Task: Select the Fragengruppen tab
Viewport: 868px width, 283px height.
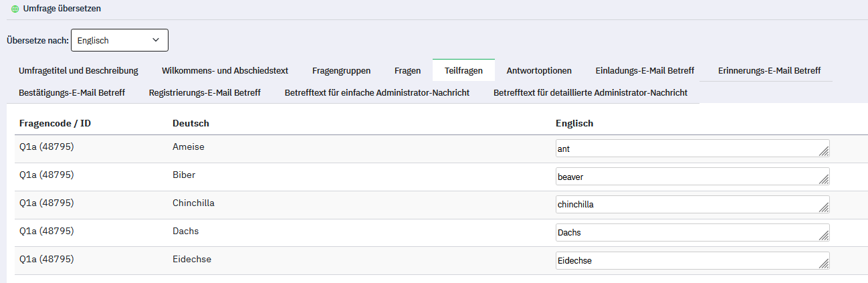Action: pyautogui.click(x=341, y=70)
